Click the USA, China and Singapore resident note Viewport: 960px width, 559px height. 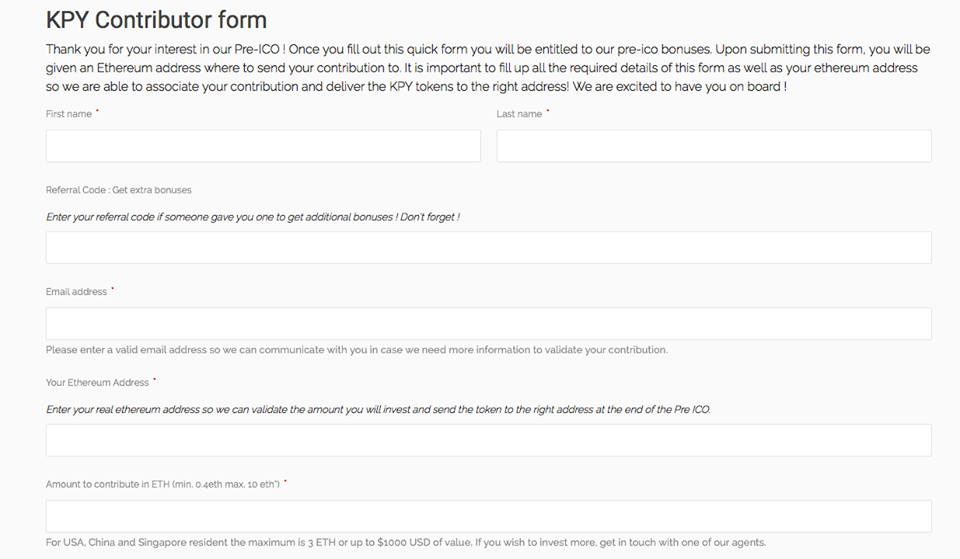pyautogui.click(x=406, y=542)
